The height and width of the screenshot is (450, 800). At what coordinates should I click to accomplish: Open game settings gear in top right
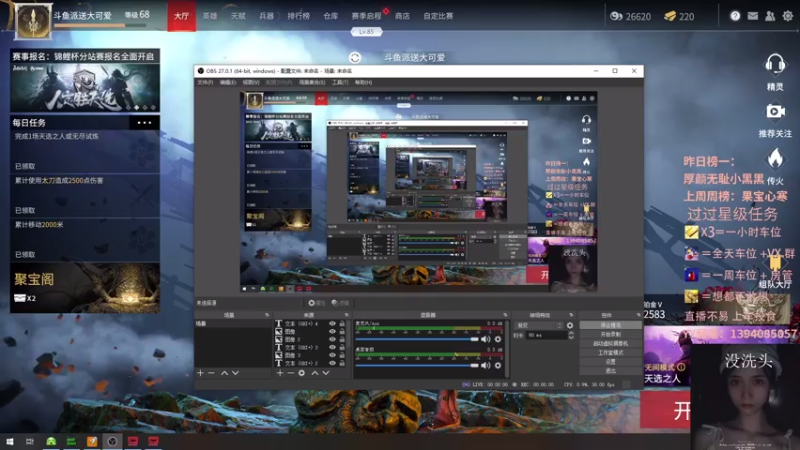pos(788,16)
